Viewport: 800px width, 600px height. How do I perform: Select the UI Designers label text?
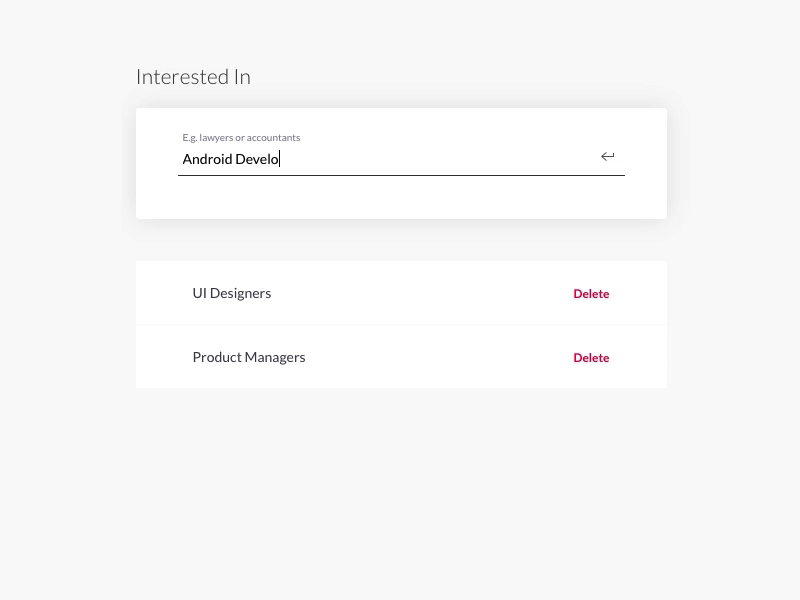[x=232, y=293]
